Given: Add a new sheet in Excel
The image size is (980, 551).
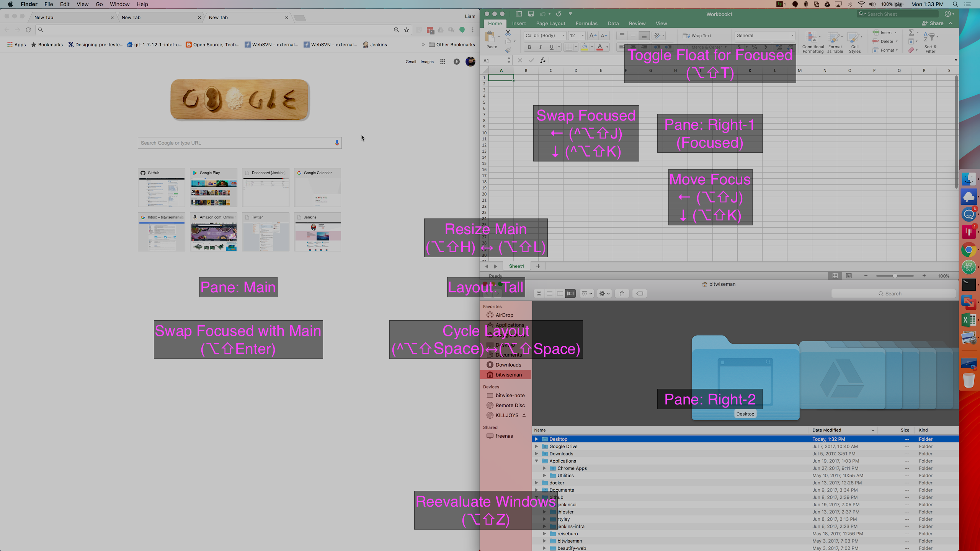Looking at the screenshot, I should point(538,266).
